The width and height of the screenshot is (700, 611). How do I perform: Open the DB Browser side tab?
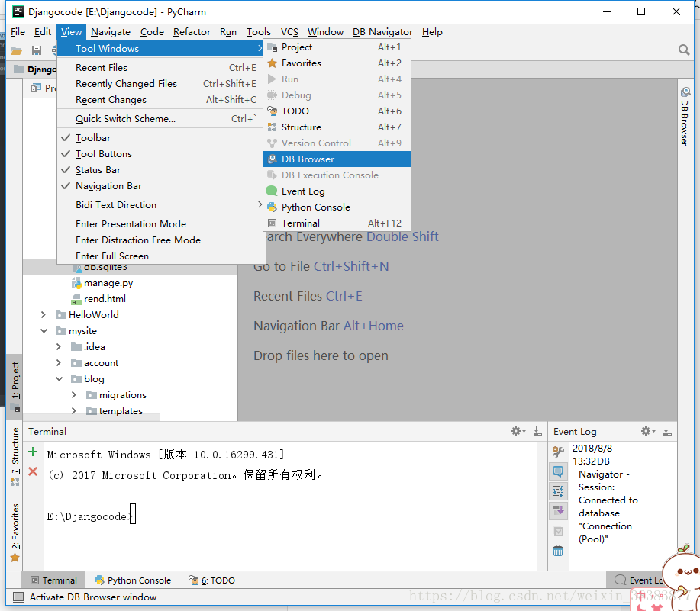[x=685, y=116]
